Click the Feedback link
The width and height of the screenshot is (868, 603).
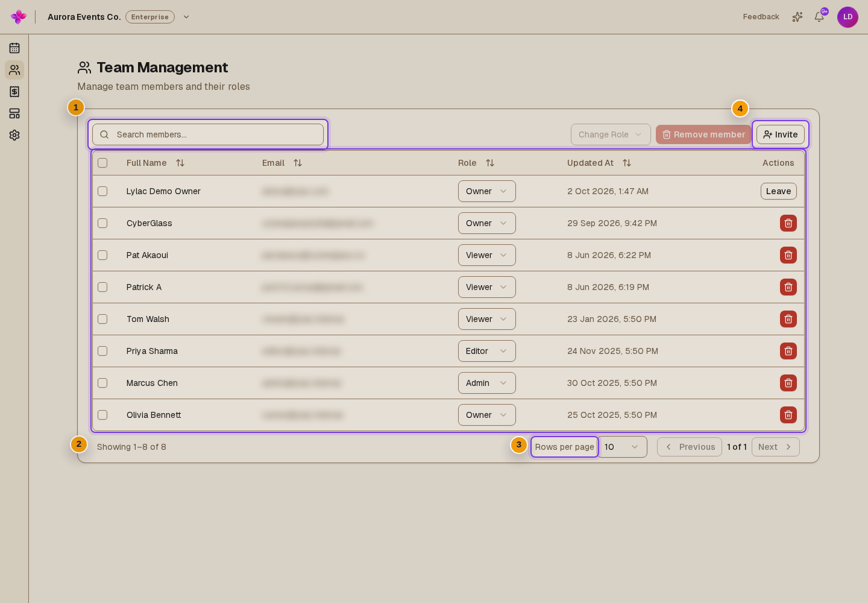(761, 17)
